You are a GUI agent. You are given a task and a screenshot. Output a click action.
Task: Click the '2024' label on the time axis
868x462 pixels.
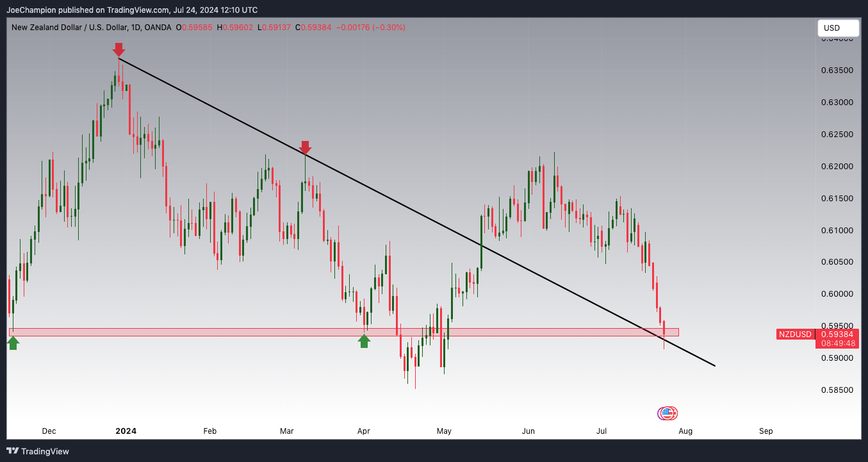126,431
